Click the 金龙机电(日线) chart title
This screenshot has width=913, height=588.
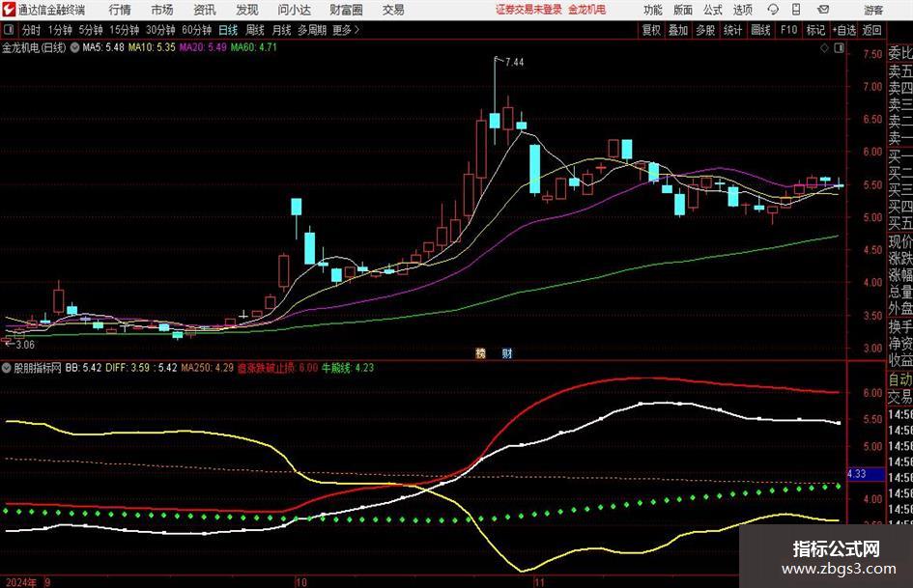tap(34, 47)
